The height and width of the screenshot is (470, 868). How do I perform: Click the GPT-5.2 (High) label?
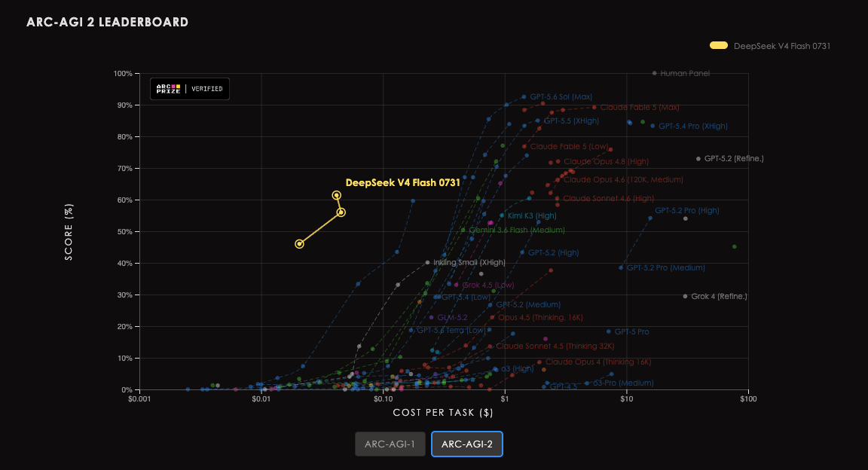553,253
